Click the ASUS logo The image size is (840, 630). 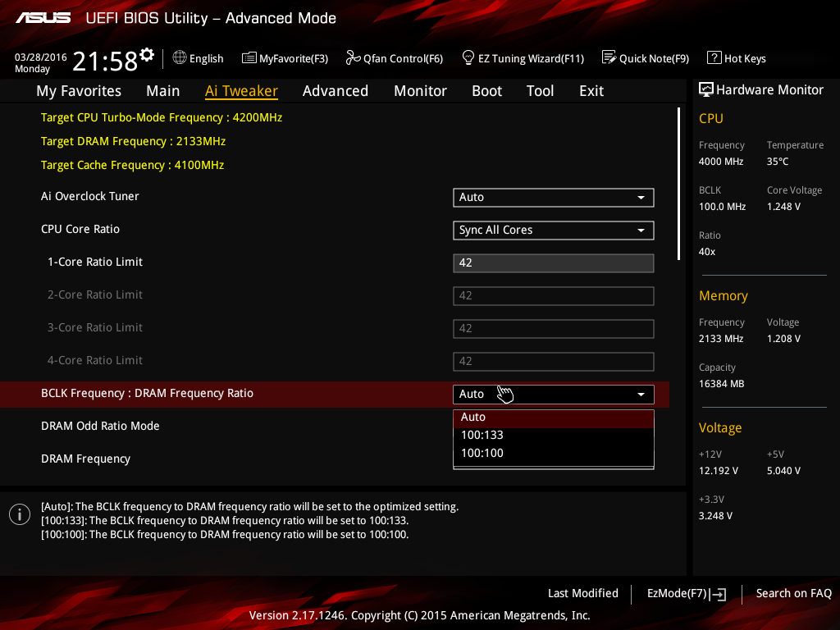pyautogui.click(x=43, y=18)
